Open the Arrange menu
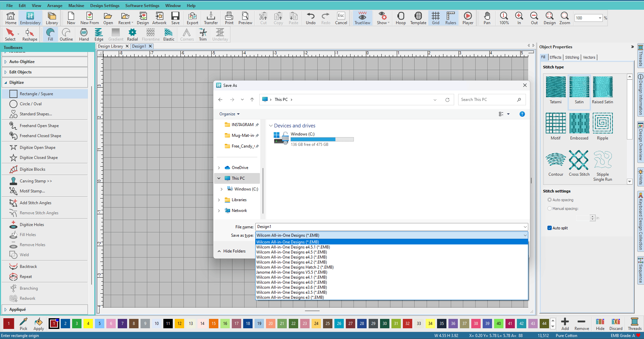The height and width of the screenshot is (339, 644). [55, 6]
